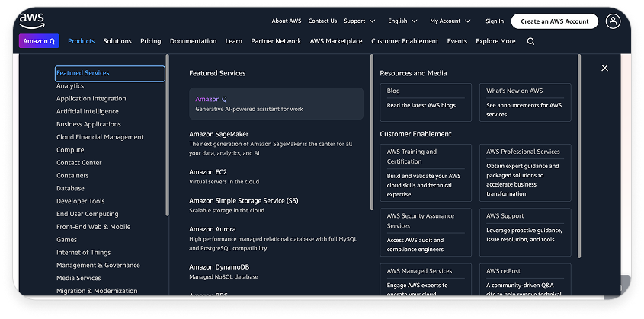644x319 pixels.
Task: Open the AWS re:Post card
Action: [525, 279]
